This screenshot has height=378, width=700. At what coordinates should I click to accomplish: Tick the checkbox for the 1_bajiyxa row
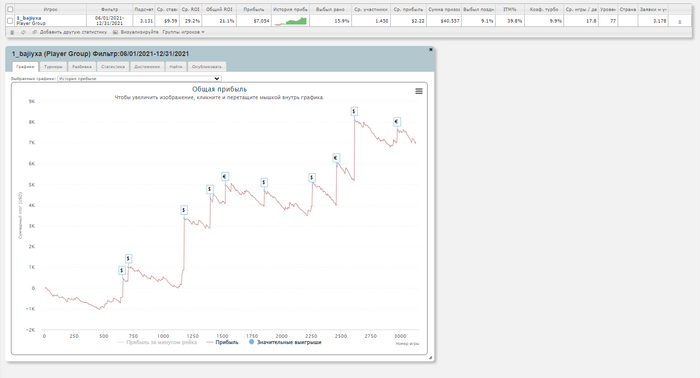coord(10,21)
